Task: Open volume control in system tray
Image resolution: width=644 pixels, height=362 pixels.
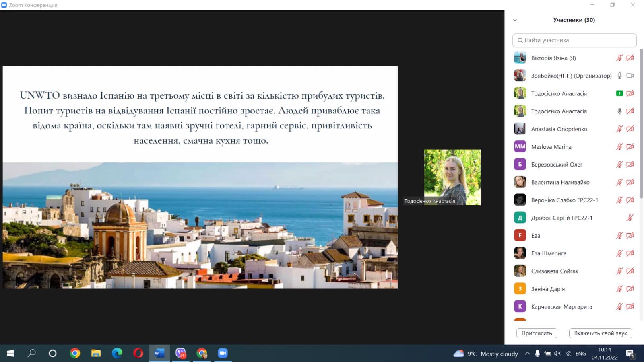Action: (x=557, y=354)
